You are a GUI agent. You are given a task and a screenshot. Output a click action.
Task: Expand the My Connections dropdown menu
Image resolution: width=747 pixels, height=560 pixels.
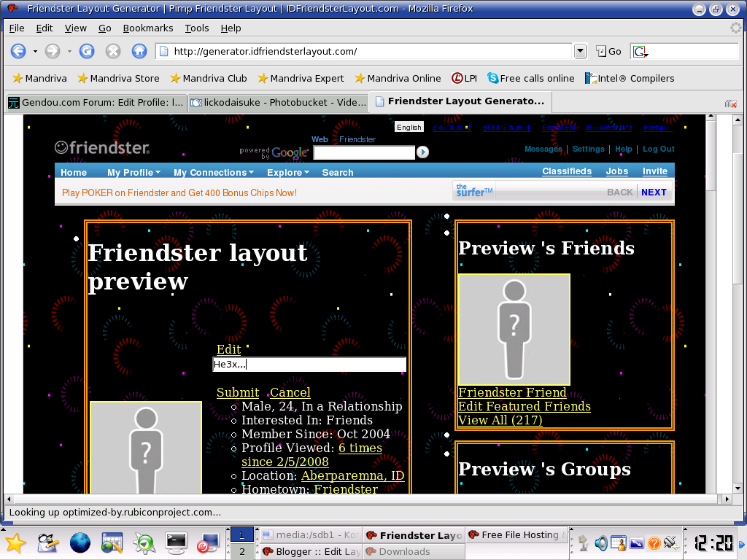(214, 172)
